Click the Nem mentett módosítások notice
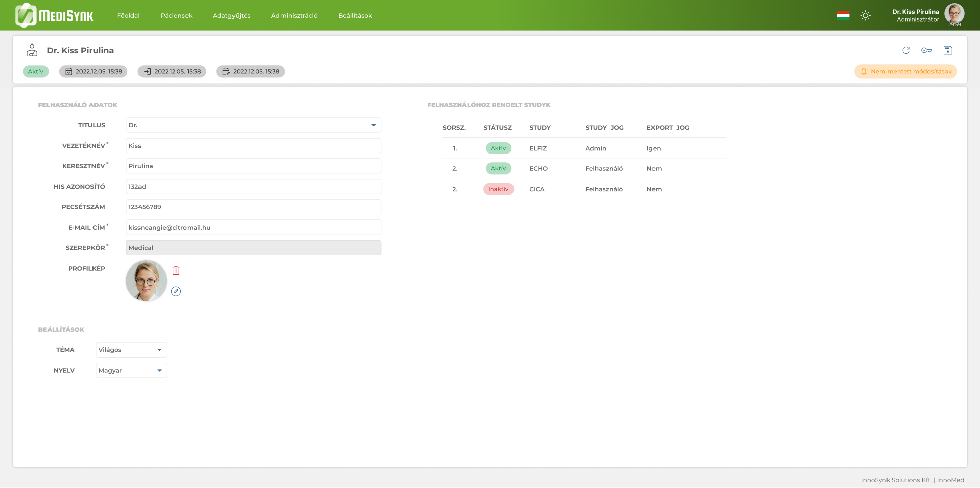 coord(906,71)
